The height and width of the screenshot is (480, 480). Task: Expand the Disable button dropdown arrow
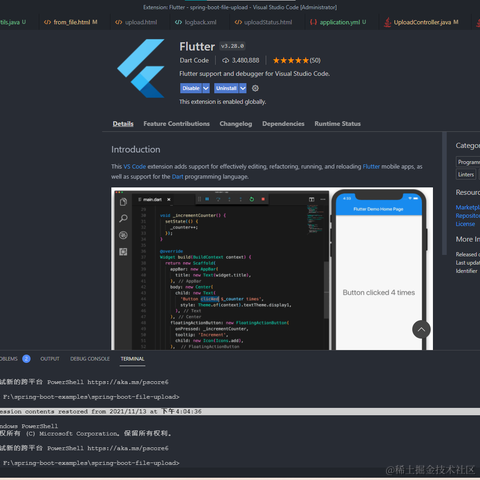click(206, 88)
